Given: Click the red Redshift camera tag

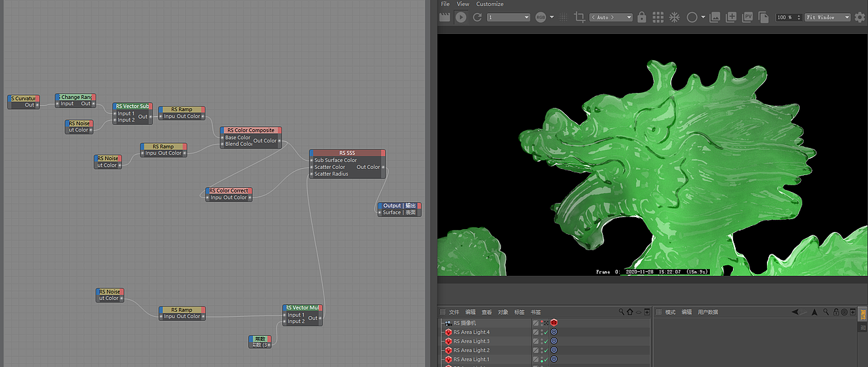Looking at the screenshot, I should (554, 323).
